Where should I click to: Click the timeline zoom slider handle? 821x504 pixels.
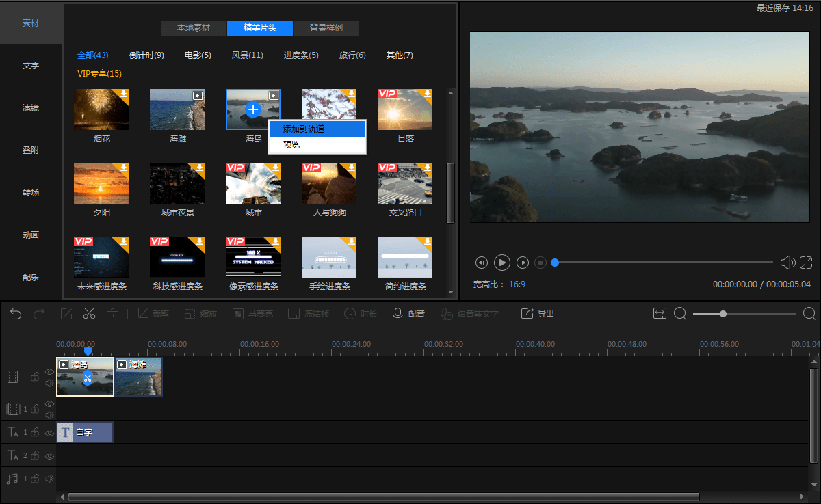click(x=722, y=314)
